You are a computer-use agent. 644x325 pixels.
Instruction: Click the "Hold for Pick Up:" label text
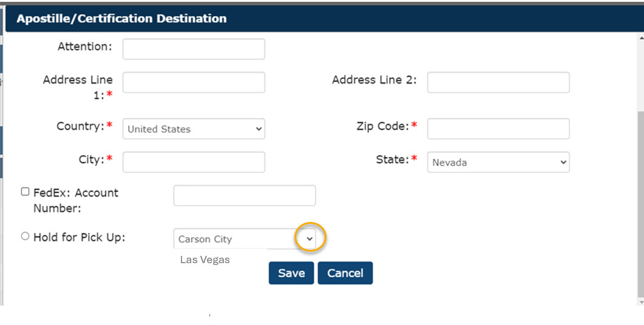coord(79,237)
